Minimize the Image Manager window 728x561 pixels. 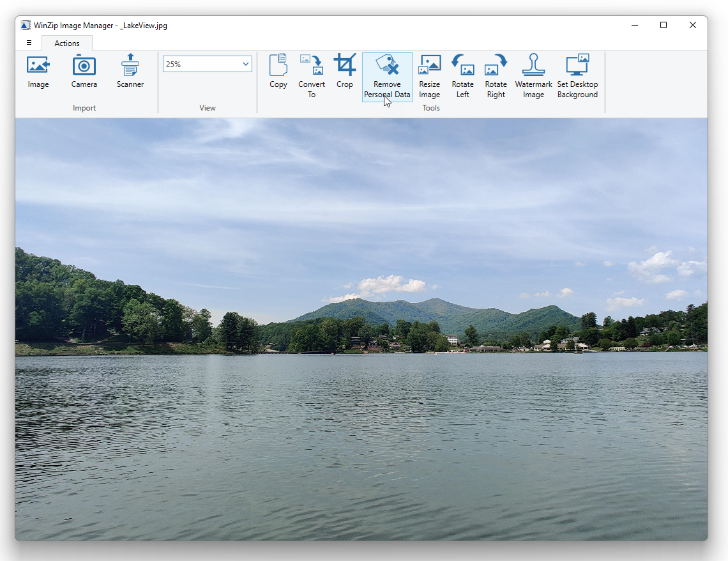point(634,25)
